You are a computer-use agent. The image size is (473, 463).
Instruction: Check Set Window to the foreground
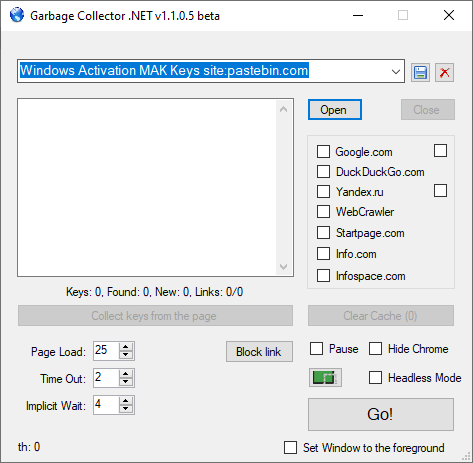(x=290, y=447)
